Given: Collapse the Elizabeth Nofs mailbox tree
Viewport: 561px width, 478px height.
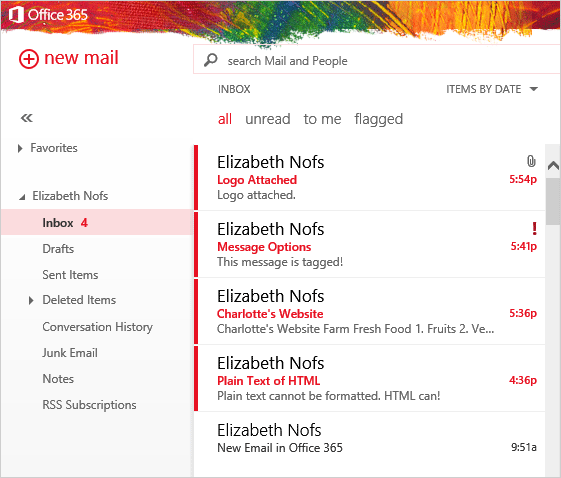Looking at the screenshot, I should pyautogui.click(x=22, y=197).
